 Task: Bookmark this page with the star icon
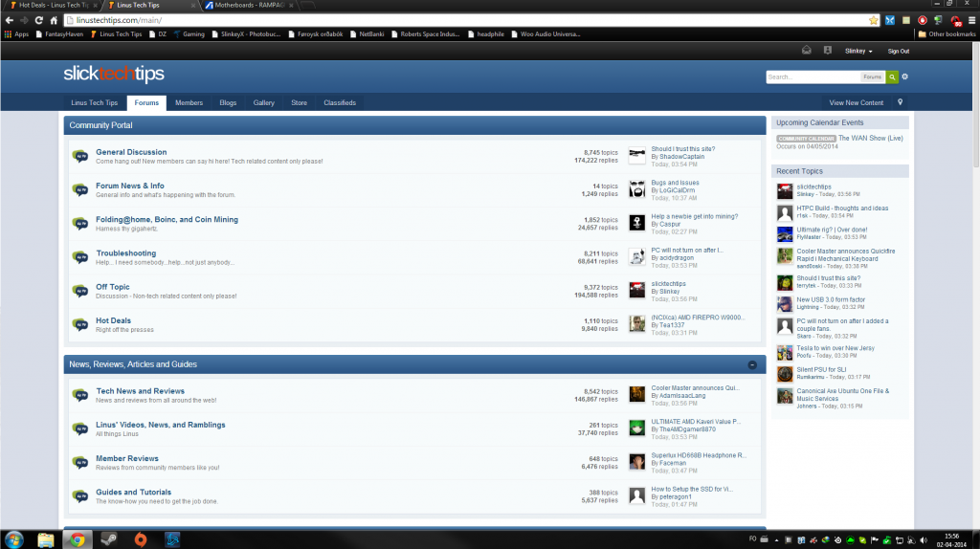[x=873, y=21]
